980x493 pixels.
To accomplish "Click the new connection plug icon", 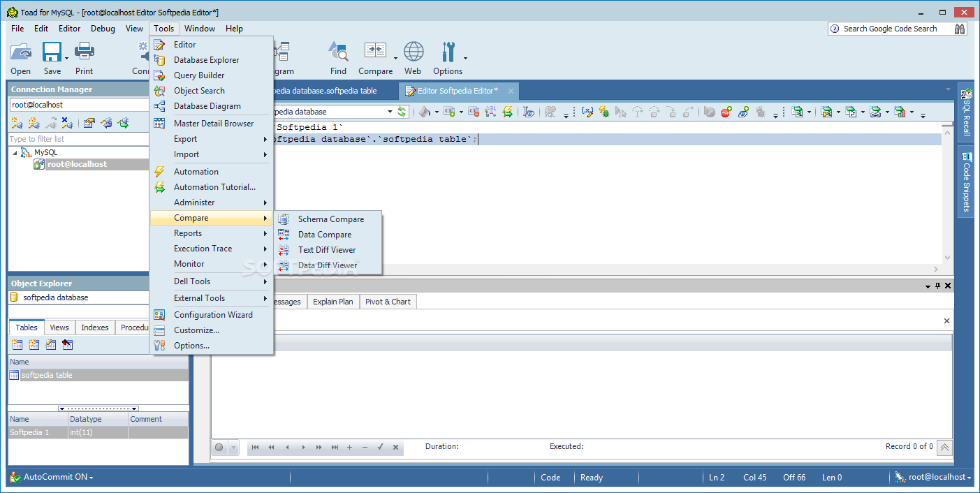I will pos(17,123).
